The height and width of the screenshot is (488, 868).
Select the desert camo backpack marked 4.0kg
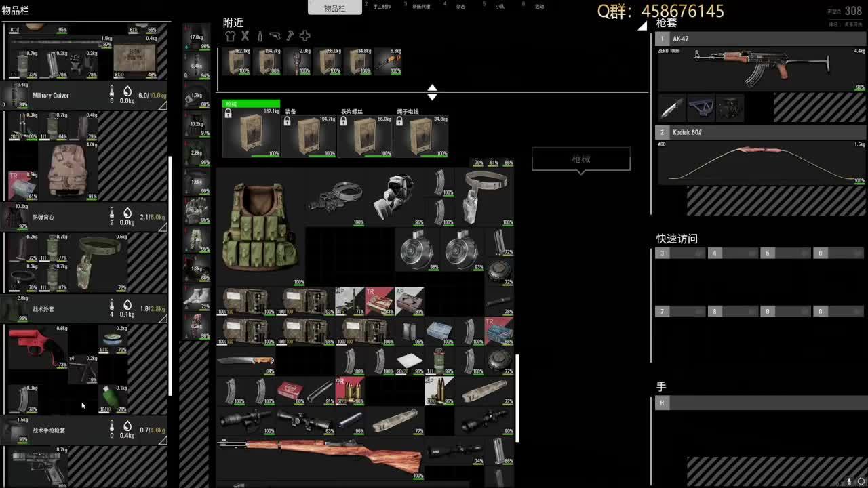pyautogui.click(x=68, y=171)
